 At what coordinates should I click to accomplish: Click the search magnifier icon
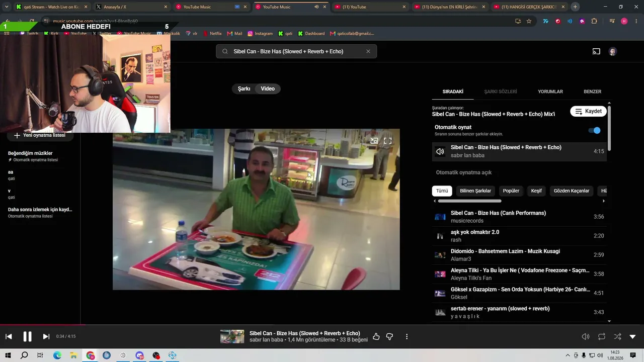pyautogui.click(x=225, y=51)
